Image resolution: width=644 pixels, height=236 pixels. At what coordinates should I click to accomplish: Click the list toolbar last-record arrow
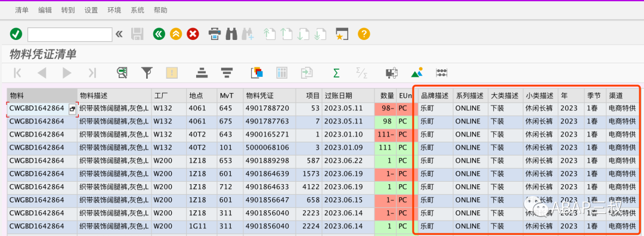pos(92,73)
